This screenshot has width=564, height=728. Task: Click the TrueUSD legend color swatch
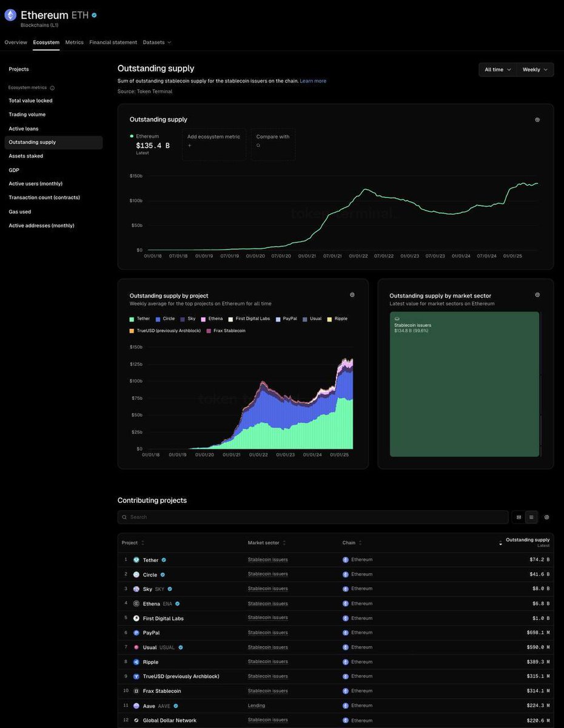pos(132,331)
